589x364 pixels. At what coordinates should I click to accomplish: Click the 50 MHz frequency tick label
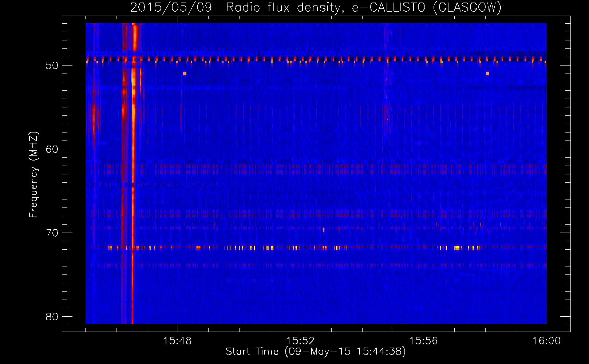[x=52, y=66]
